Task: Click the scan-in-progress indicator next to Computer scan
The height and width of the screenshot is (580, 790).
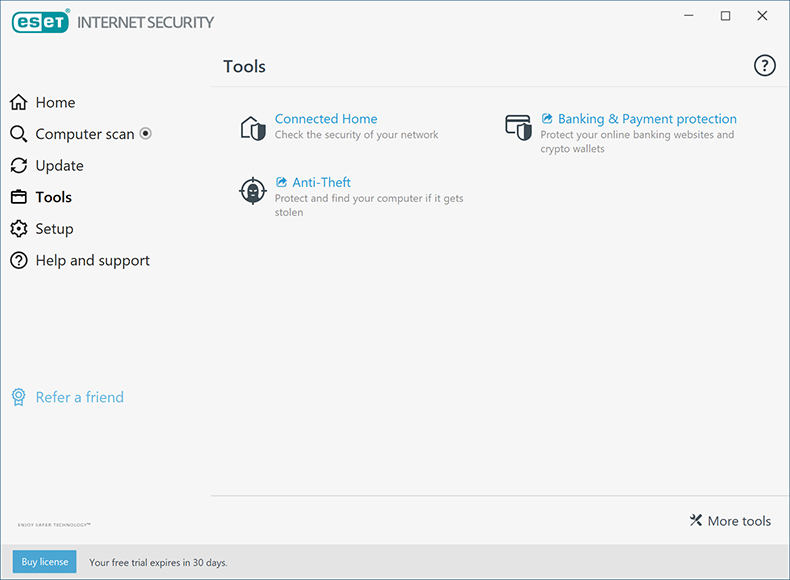Action: (x=146, y=134)
